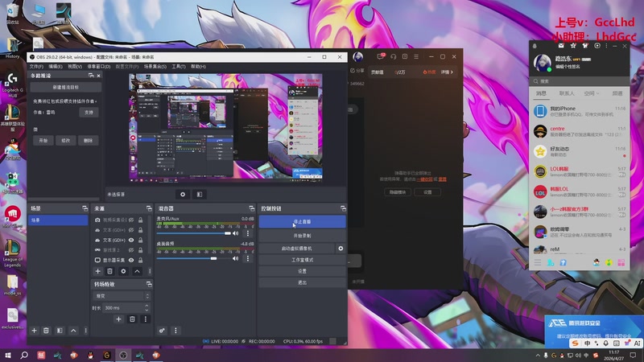This screenshot has width=644, height=362.
Task: Remove transition using trash in 转场特效 dock
Action: (132, 319)
